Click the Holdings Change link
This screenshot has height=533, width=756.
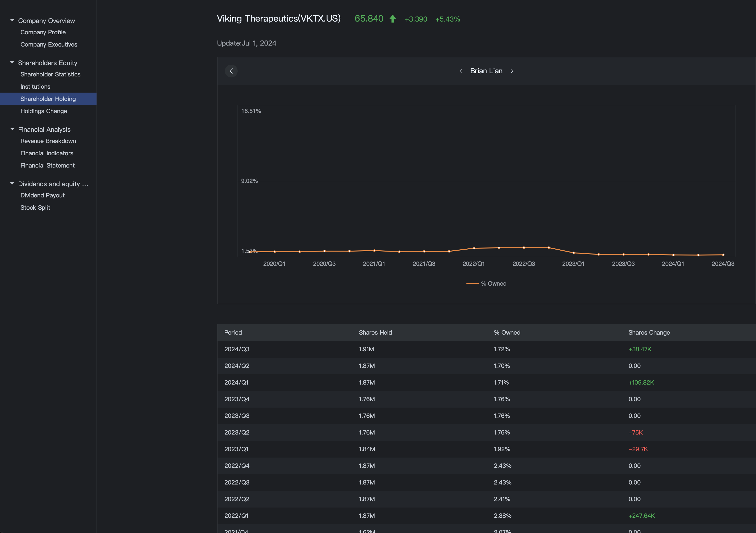pyautogui.click(x=43, y=111)
